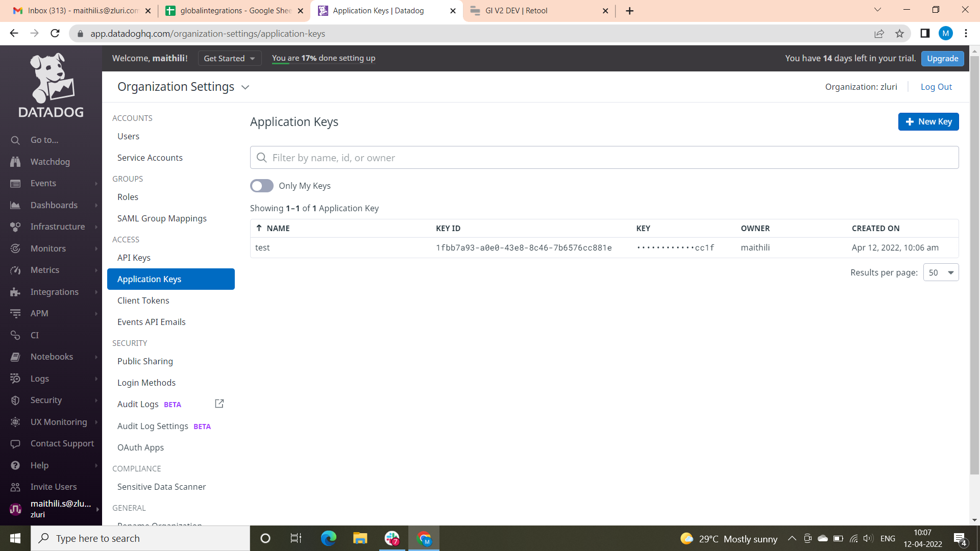980x551 pixels.
Task: Click key ID 1fbb7a93-a0e0-43e8 value
Action: click(524, 248)
